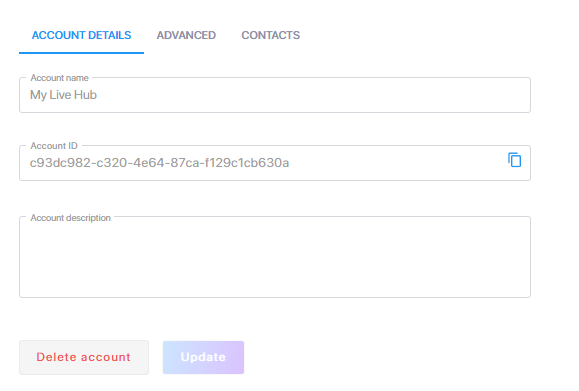579x391 pixels.
Task: Open the Advanced tab
Action: click(186, 35)
